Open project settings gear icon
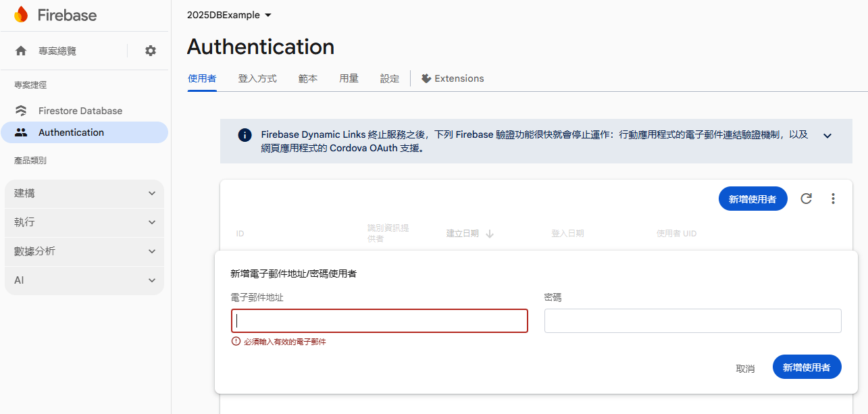The image size is (868, 414). [x=151, y=51]
